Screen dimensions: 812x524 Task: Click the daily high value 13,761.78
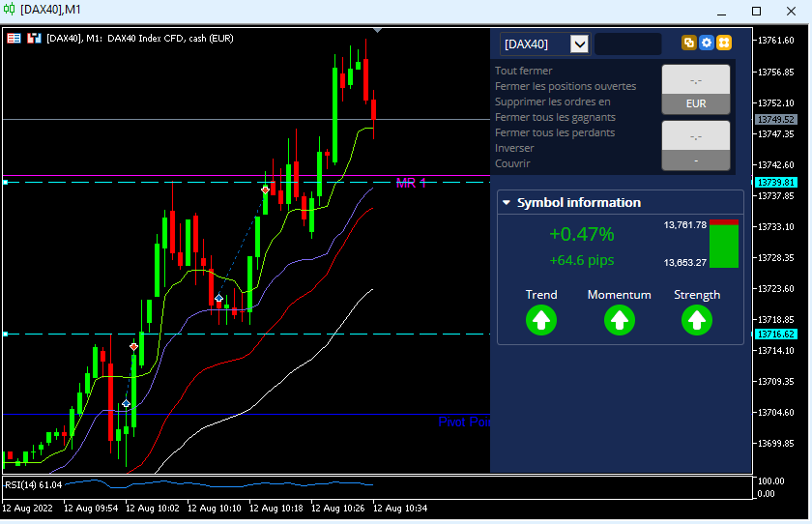685,224
